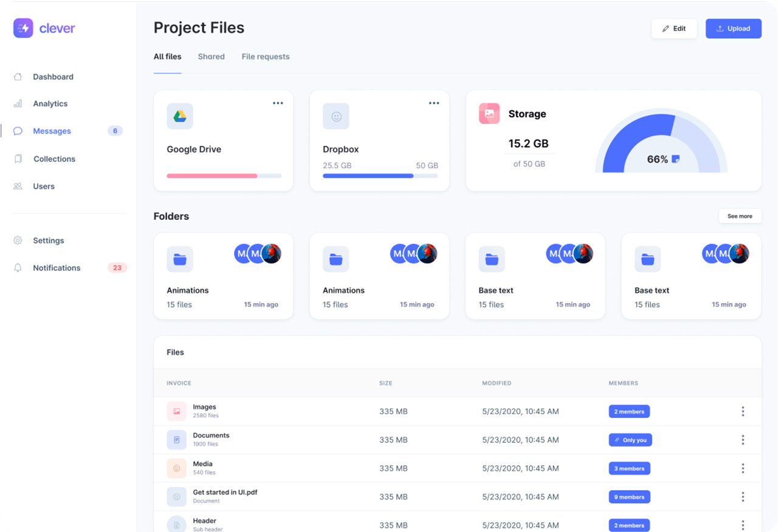Click the 15.2 GB storage value
Viewport: 778px width, 532px height.
pos(529,144)
